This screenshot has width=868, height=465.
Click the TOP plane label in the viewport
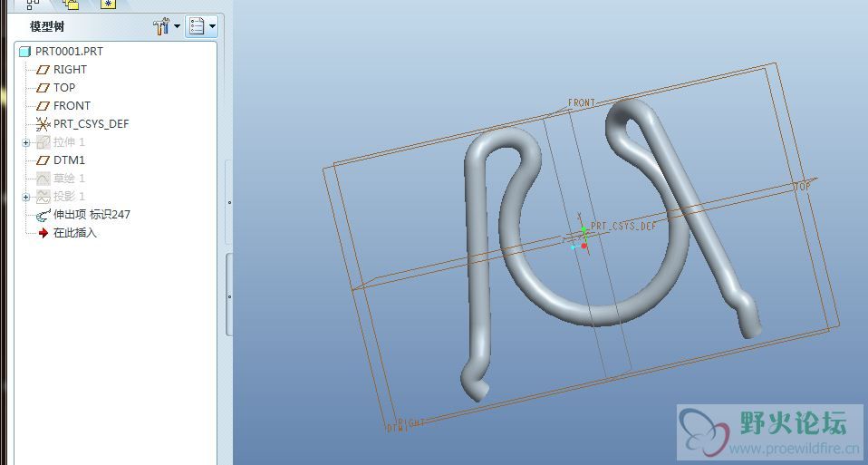803,187
